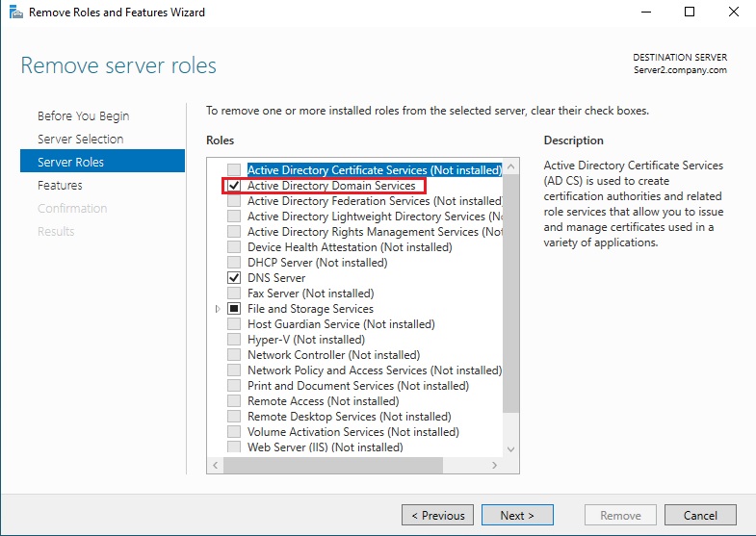756x536 pixels.
Task: Go to Before You Begin page
Action: [x=83, y=116]
